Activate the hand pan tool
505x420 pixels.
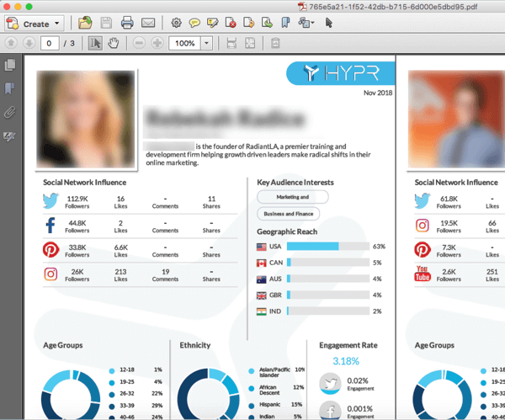point(114,43)
